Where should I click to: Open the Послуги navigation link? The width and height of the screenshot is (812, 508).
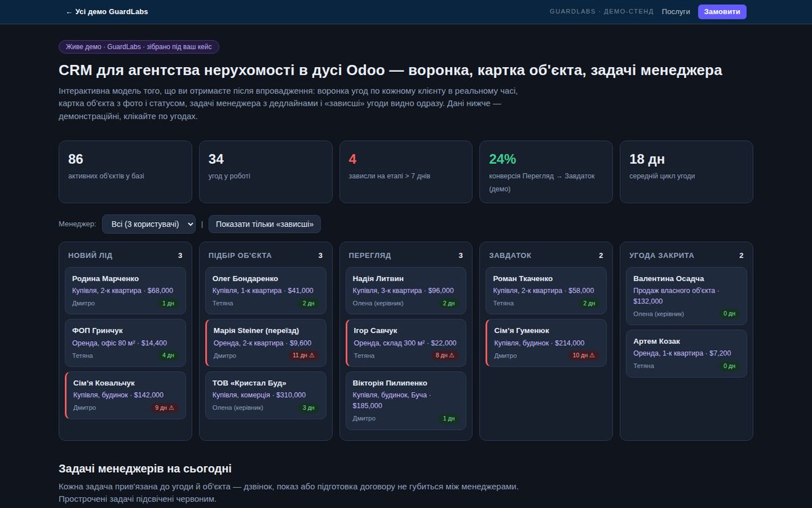(x=676, y=12)
